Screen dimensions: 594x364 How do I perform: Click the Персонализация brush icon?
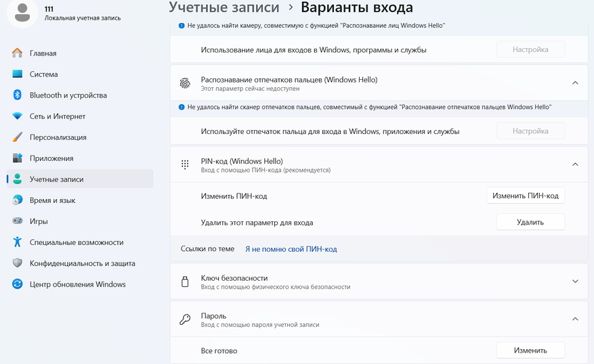coord(18,137)
